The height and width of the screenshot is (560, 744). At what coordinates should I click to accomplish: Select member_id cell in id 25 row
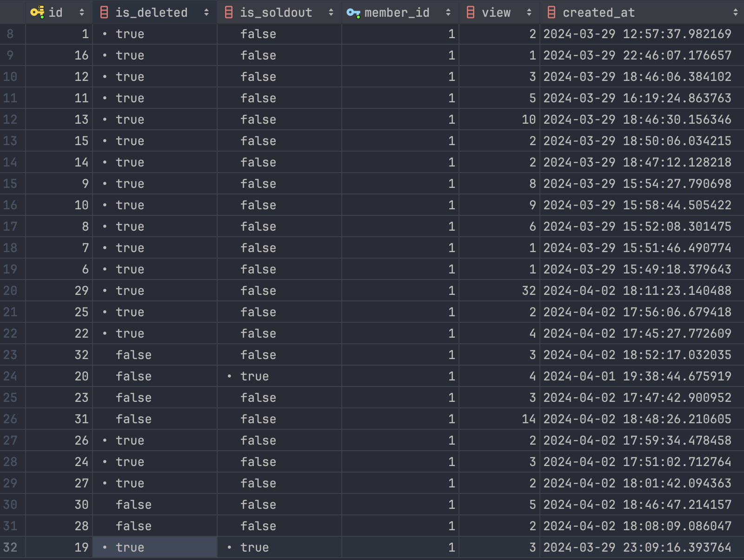(400, 312)
